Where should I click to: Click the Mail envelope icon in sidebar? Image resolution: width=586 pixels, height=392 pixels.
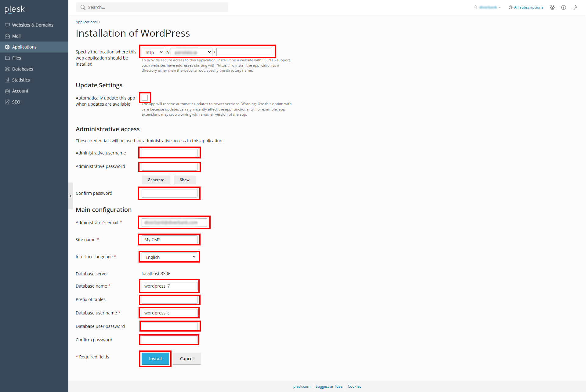click(7, 36)
